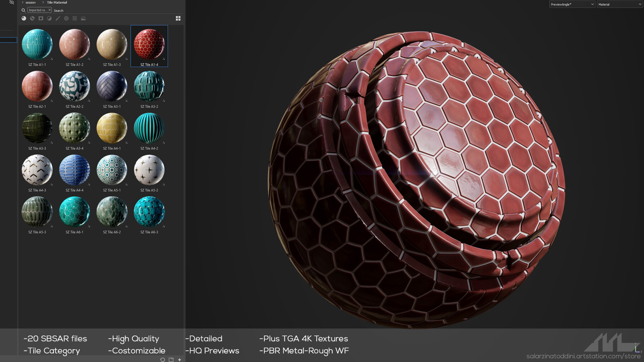Open the PreviewAngle dropdown
This screenshot has height=362, width=644.
(571, 4)
